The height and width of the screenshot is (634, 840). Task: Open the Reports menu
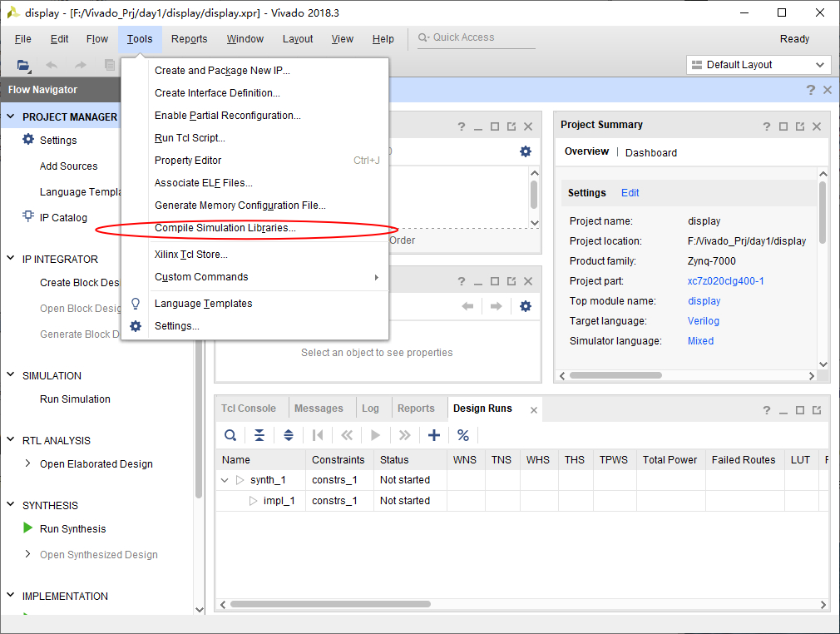[x=189, y=39]
